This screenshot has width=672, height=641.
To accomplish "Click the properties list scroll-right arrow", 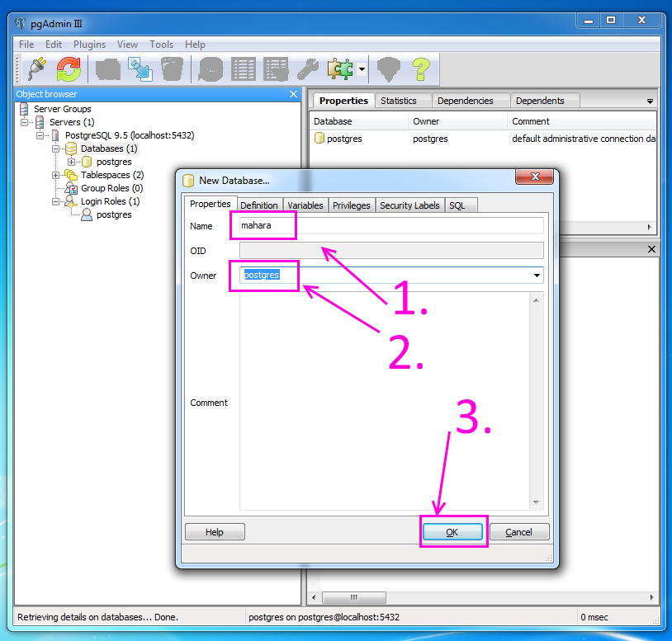I will click(x=650, y=227).
